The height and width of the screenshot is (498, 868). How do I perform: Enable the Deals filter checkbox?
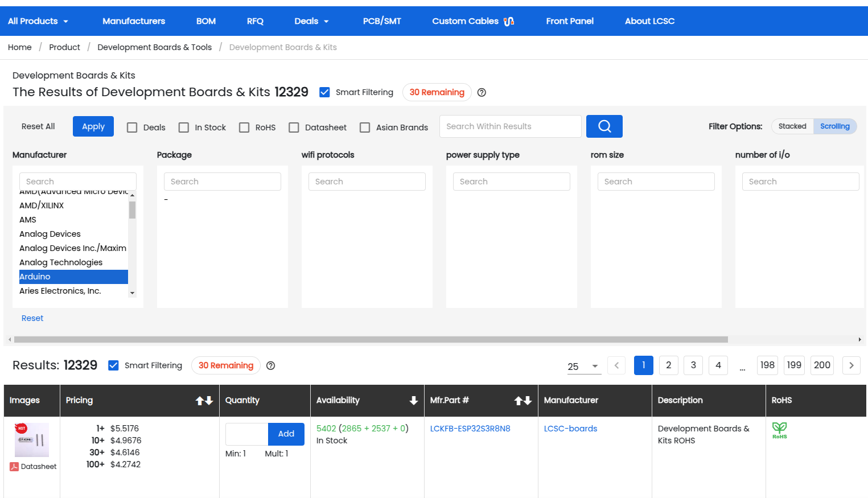(x=132, y=127)
